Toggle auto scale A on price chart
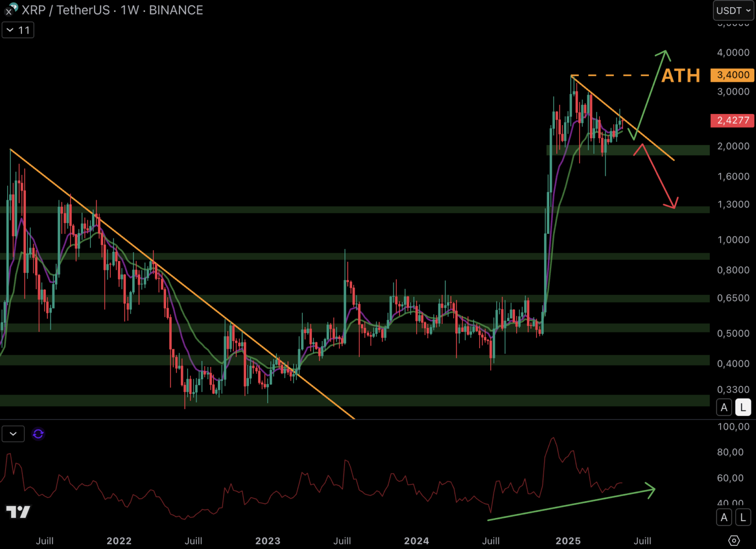This screenshot has height=549, width=756. point(724,407)
